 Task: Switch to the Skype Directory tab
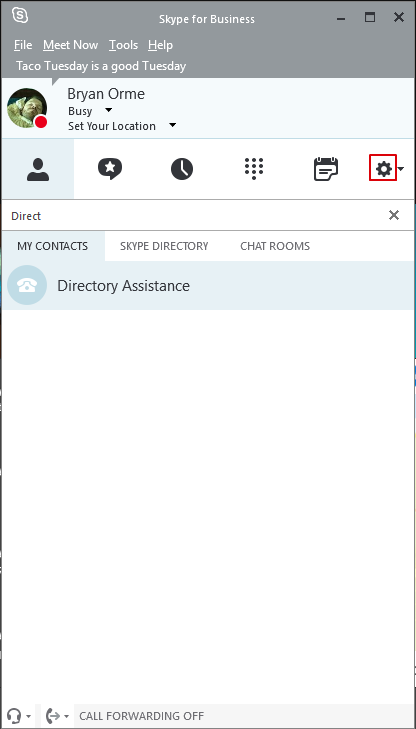[x=164, y=246]
